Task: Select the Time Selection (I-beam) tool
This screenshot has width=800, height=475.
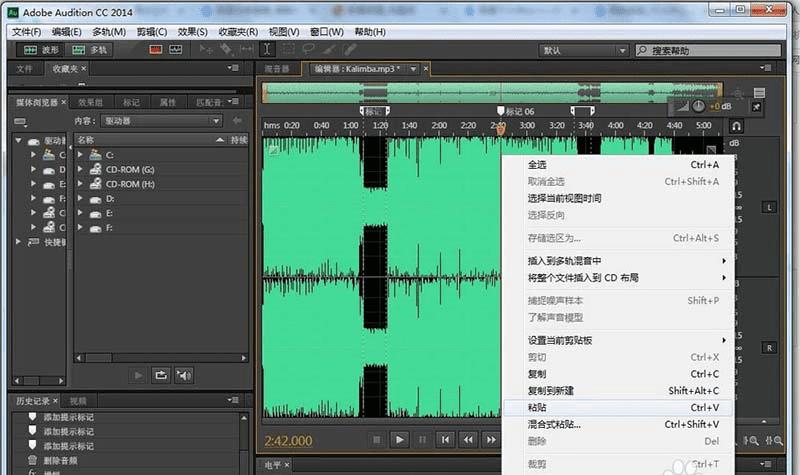Action: tap(267, 49)
